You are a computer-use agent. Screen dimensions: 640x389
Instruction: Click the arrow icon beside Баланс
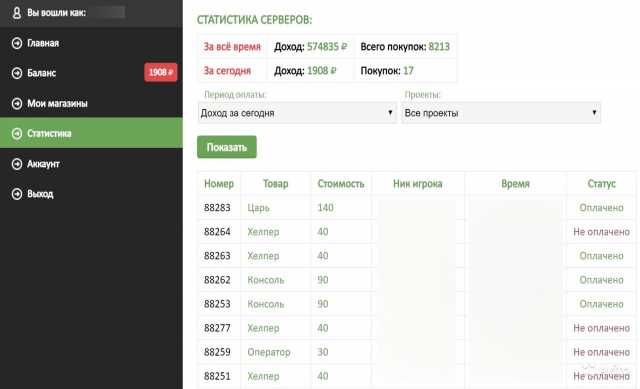click(17, 73)
